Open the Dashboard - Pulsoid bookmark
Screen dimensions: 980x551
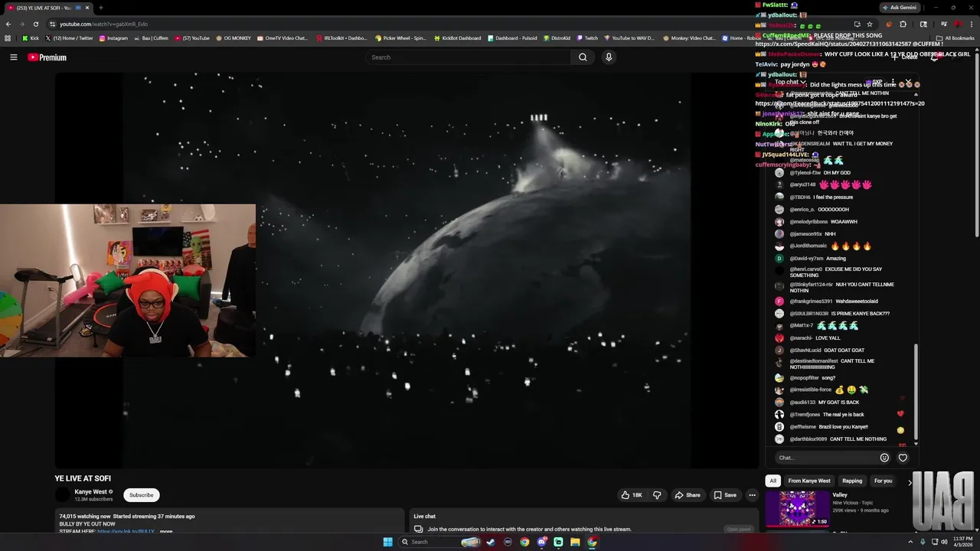511,37
